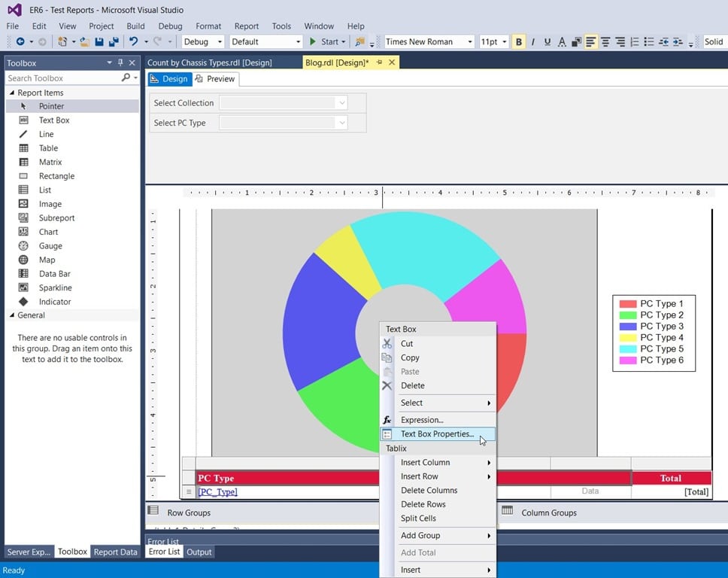Click the Save All icon
The width and height of the screenshot is (728, 578).
pos(114,42)
